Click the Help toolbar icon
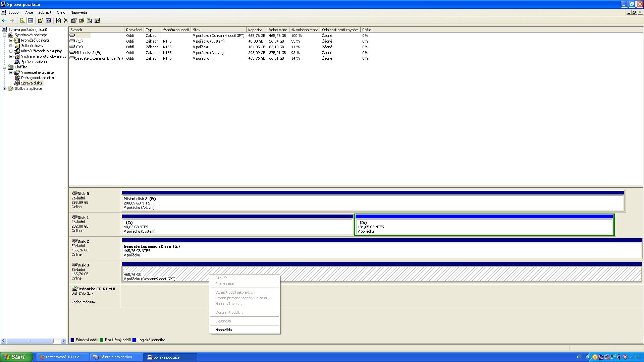The width and height of the screenshot is (644, 362). coord(40,20)
